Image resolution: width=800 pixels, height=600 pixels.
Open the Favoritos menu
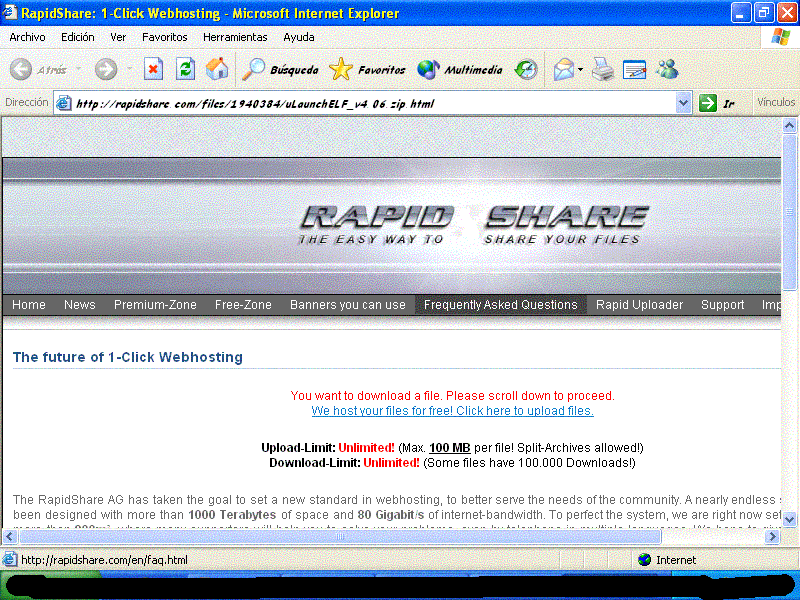pyautogui.click(x=164, y=37)
